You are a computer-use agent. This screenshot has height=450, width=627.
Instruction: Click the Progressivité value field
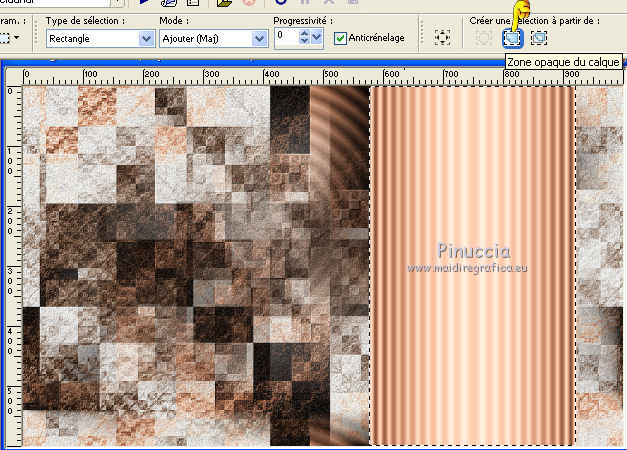[286, 37]
